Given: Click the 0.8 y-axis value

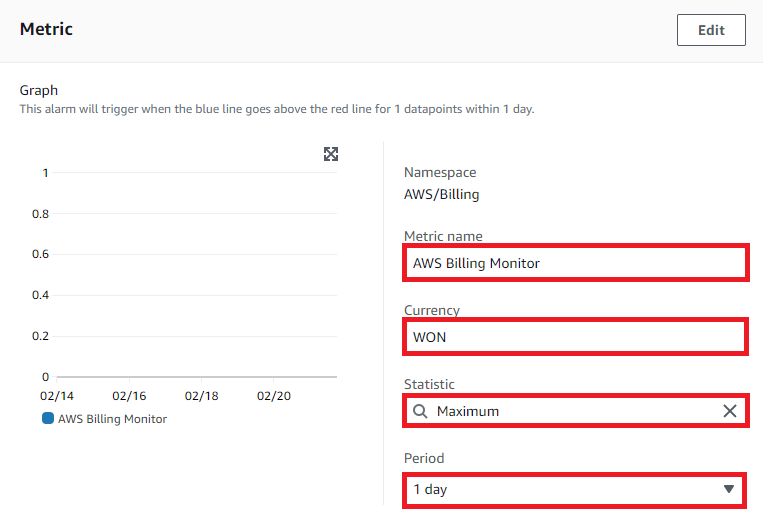Looking at the screenshot, I should [x=40, y=214].
